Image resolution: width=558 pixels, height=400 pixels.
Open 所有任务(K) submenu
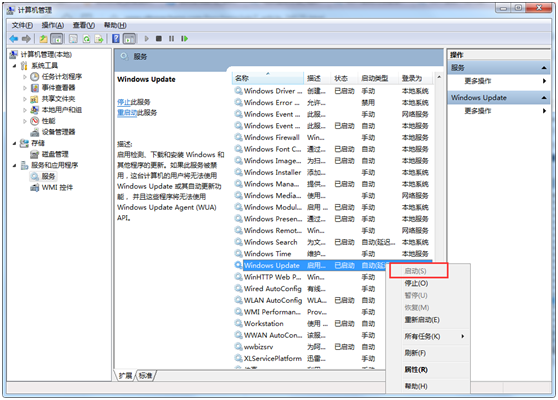pos(428,336)
